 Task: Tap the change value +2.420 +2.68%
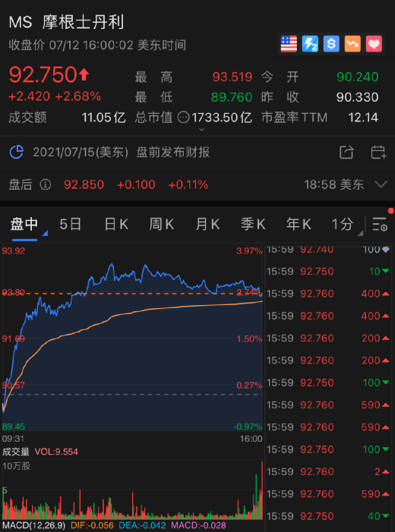click(x=55, y=96)
